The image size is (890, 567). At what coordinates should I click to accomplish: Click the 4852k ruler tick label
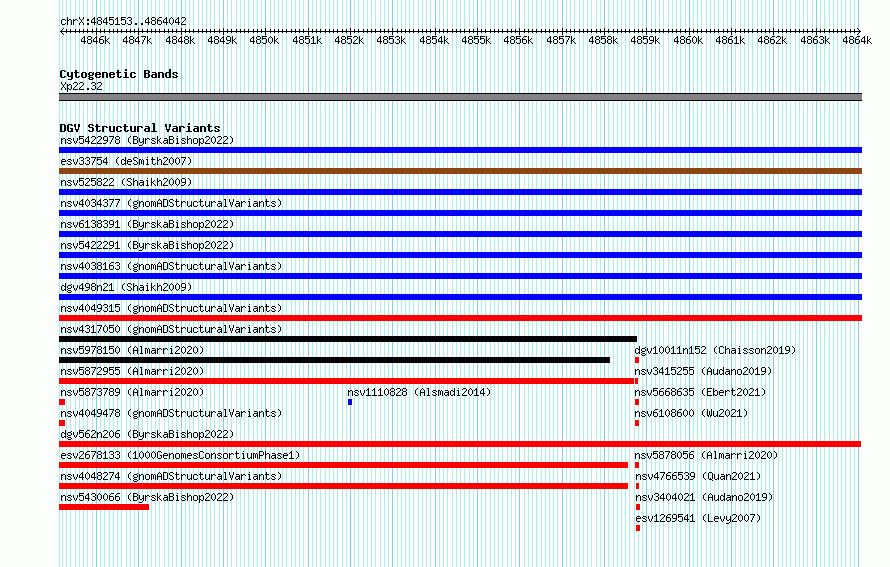coord(349,40)
